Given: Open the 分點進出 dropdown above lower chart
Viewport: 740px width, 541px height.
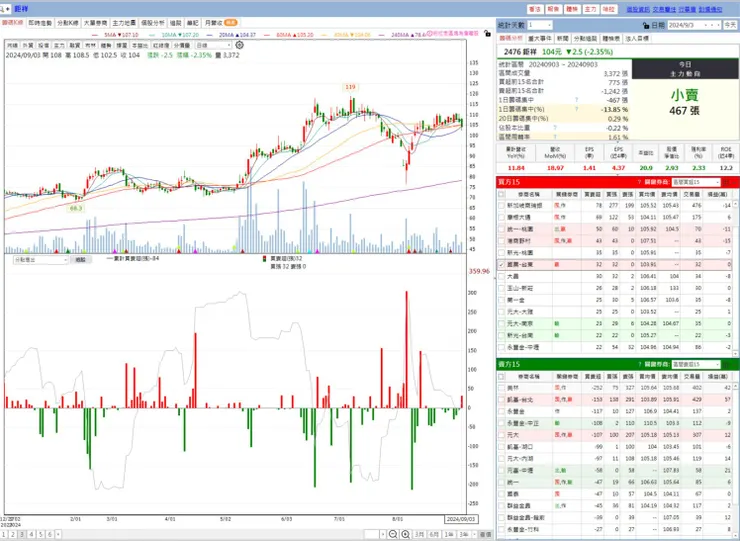Looking at the screenshot, I should click(x=41, y=260).
